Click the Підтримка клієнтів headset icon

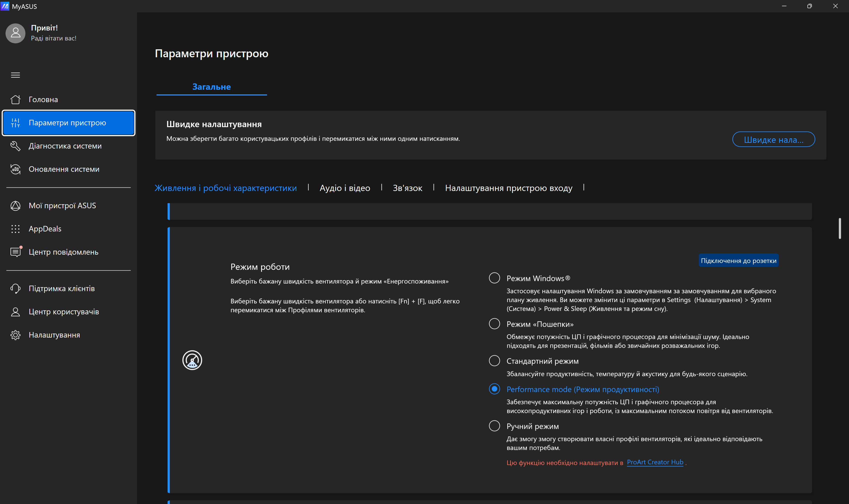(x=15, y=288)
